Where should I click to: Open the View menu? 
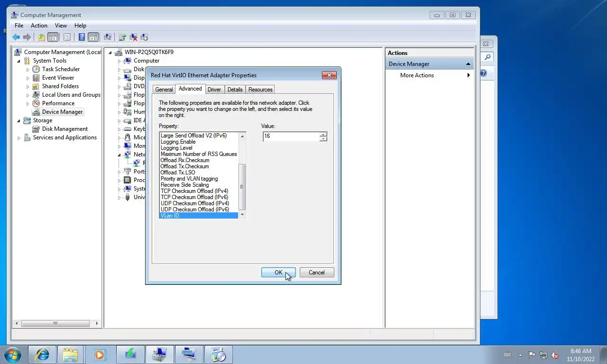point(61,26)
